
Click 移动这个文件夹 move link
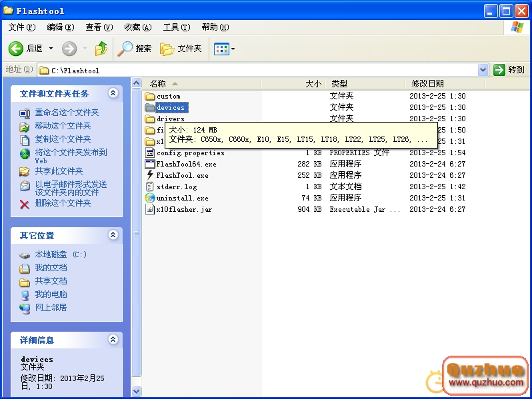coord(63,126)
